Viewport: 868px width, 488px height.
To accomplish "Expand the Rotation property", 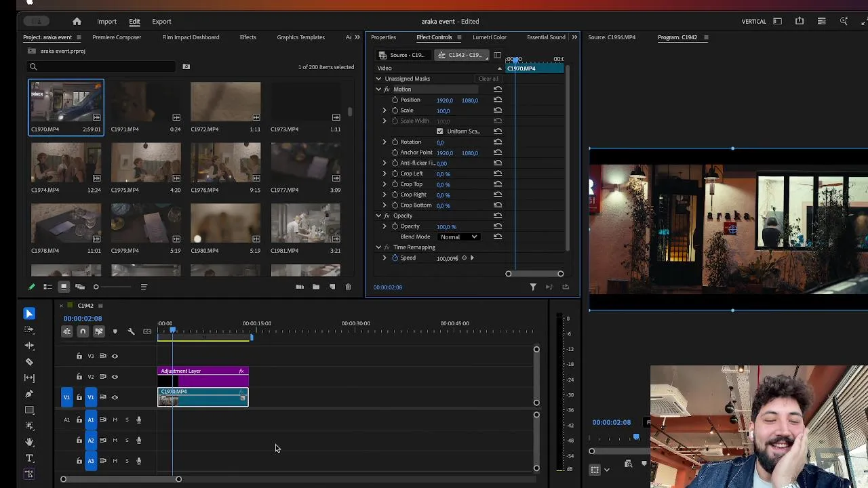I will [x=384, y=142].
